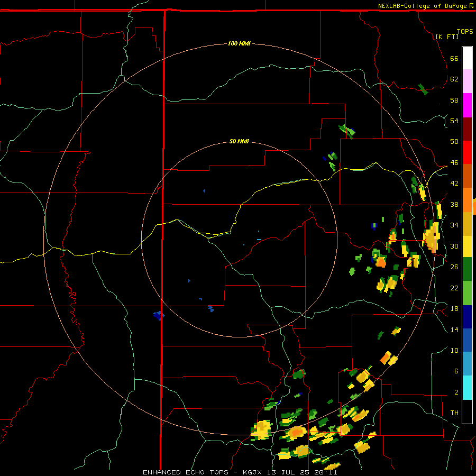Click the "TH" legend label

[x=454, y=413]
